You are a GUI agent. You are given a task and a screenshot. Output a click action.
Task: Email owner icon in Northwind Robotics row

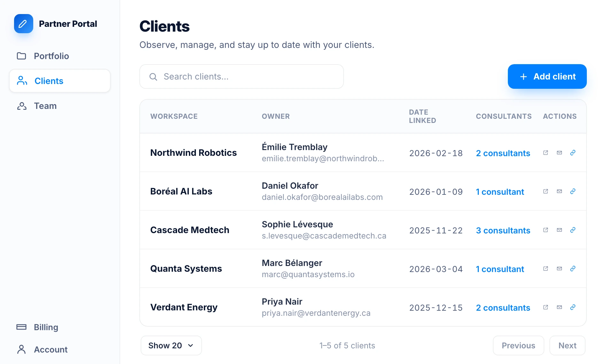coord(559,153)
